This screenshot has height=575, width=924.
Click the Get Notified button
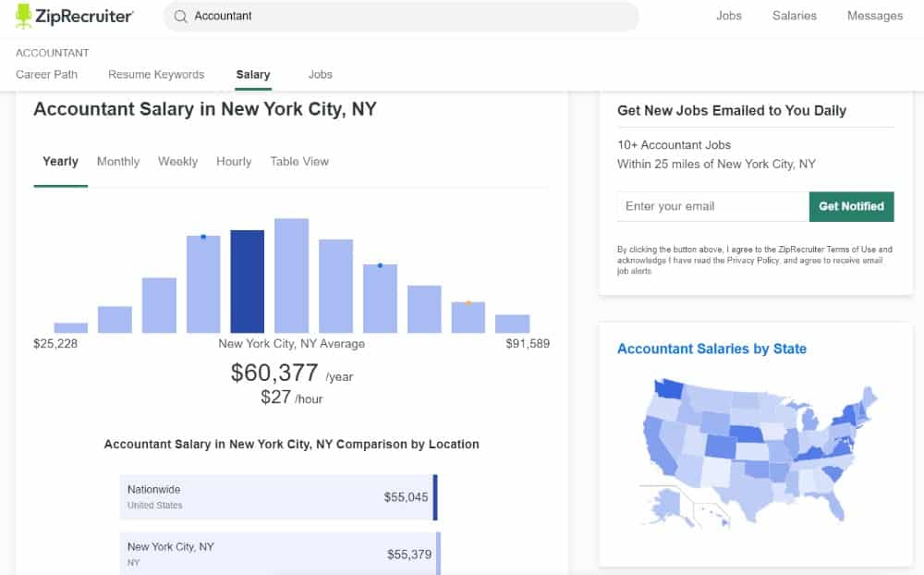point(851,206)
